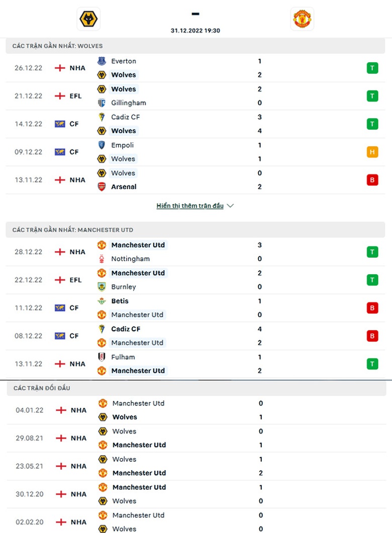Click the red B badge for Arsenal match
The image size is (392, 533).
click(372, 180)
